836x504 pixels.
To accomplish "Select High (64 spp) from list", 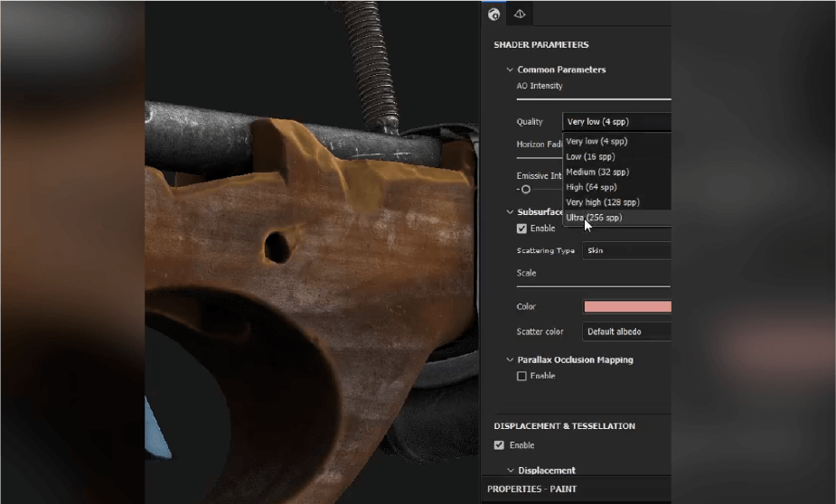I will (x=591, y=187).
